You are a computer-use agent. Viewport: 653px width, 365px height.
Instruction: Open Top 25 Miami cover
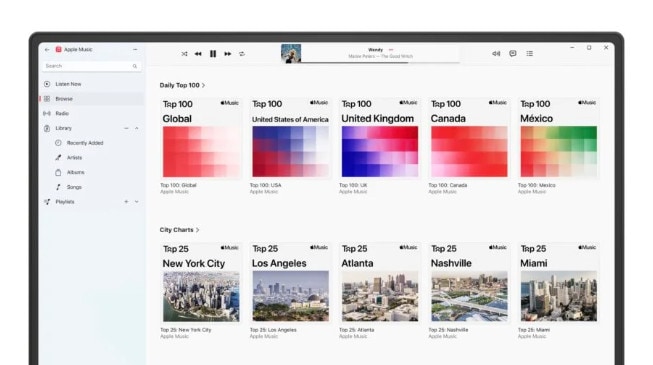point(558,283)
